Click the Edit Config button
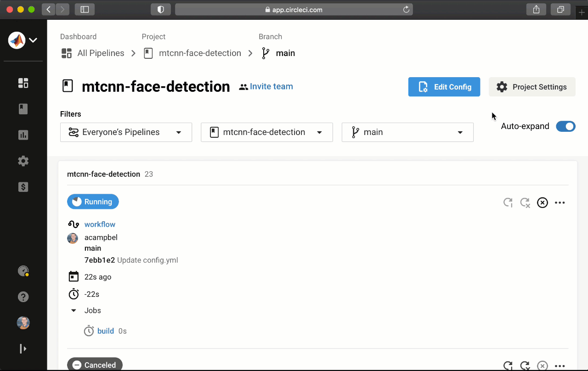 coord(444,87)
